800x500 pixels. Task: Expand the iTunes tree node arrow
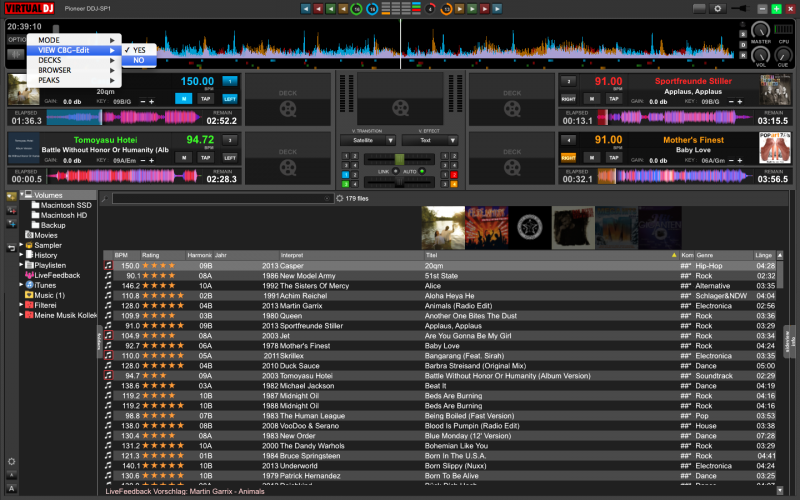21,285
